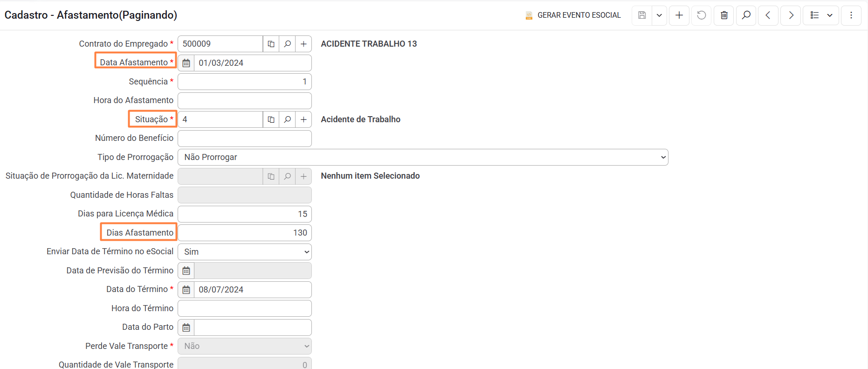Delete the record using the trash icon
The width and height of the screenshot is (868, 369).
coord(724,15)
